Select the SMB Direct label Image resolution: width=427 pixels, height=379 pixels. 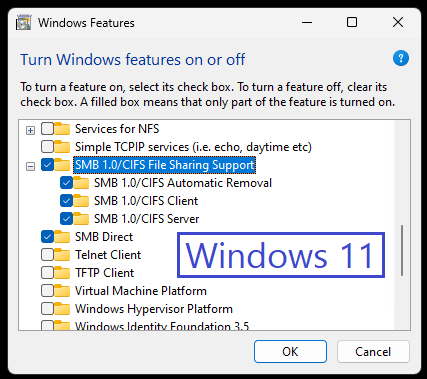[x=104, y=237]
